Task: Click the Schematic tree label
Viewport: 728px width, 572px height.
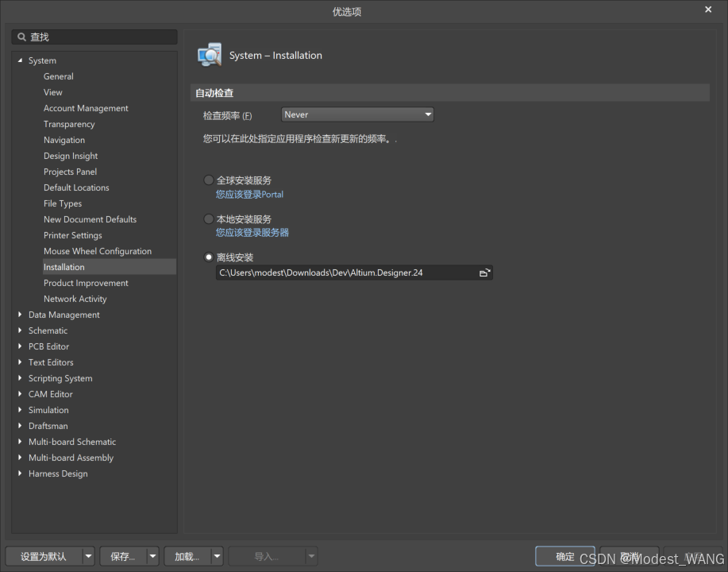Action: [48, 330]
